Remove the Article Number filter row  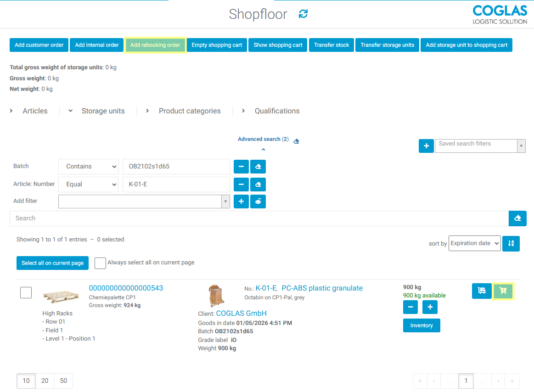(x=241, y=184)
